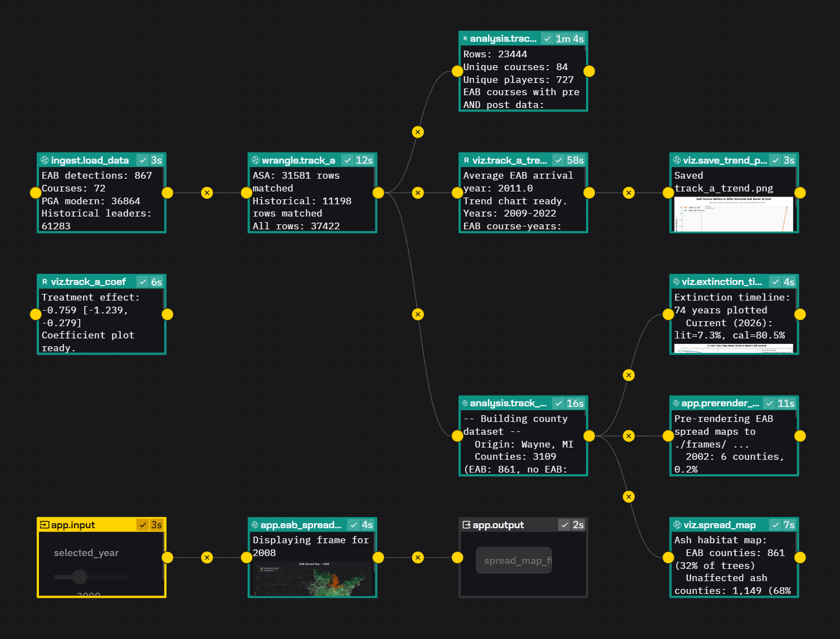Remove the edge leading to viz.extinction_ti... node
The width and height of the screenshot is (840, 639).
[629, 375]
